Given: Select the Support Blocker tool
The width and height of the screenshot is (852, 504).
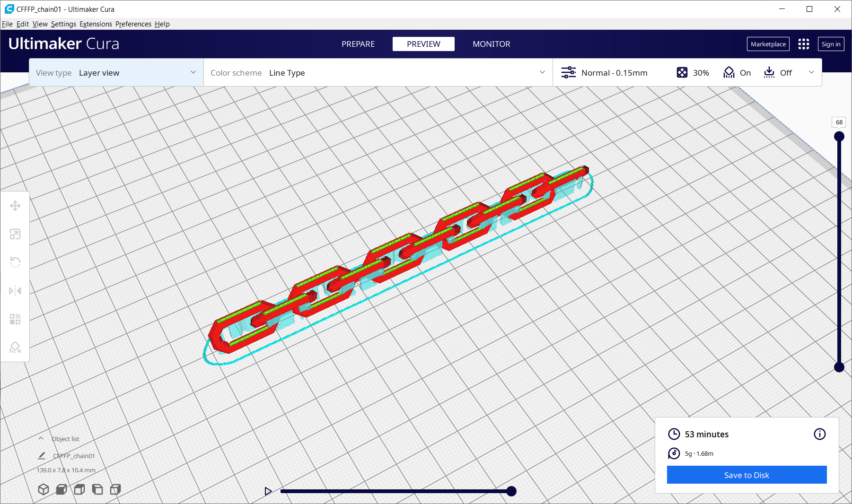Looking at the screenshot, I should pos(15,347).
